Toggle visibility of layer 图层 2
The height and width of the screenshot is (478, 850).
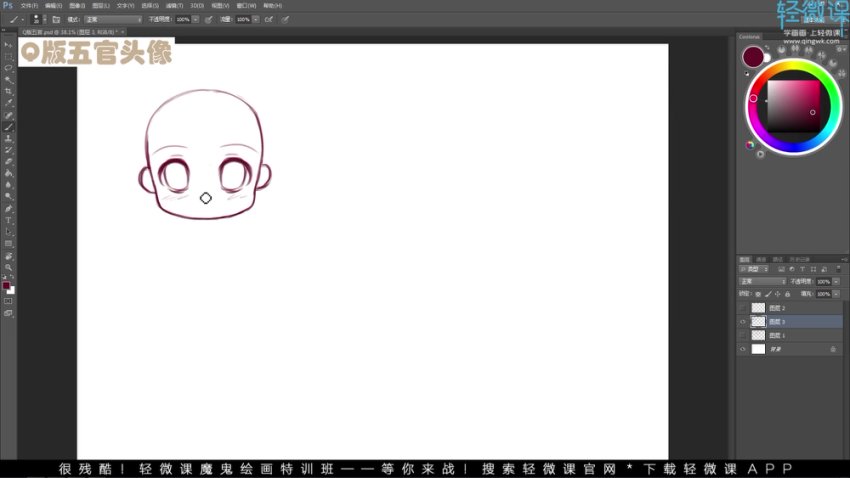tap(743, 308)
